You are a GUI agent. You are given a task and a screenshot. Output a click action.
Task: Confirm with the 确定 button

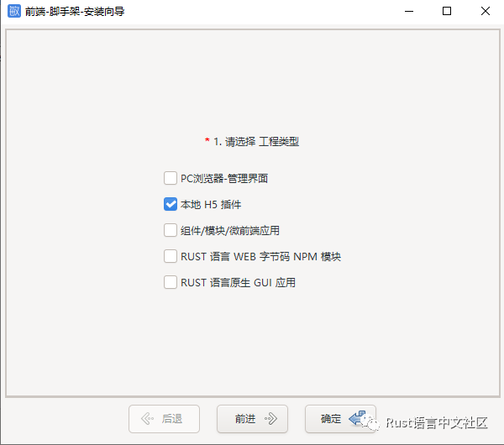point(340,419)
